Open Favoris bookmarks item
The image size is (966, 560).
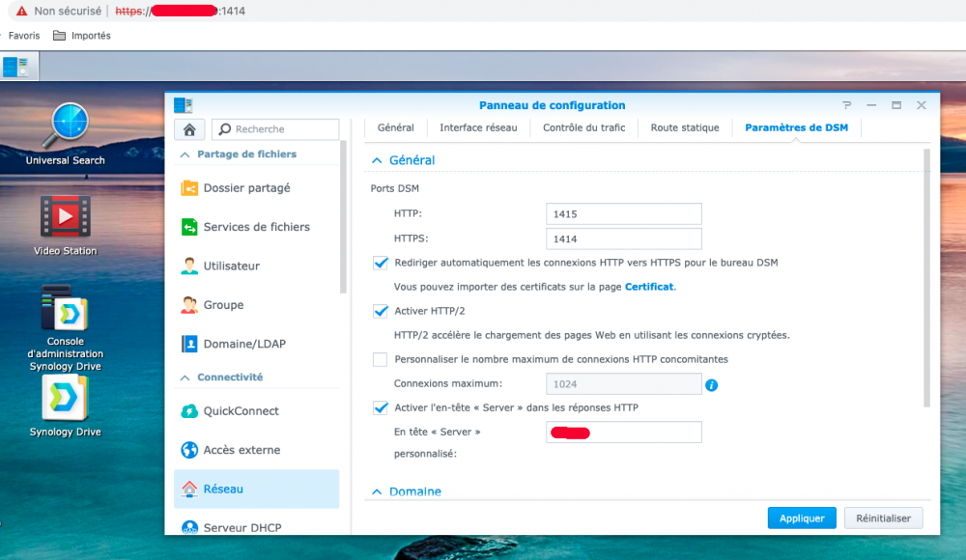23,36
